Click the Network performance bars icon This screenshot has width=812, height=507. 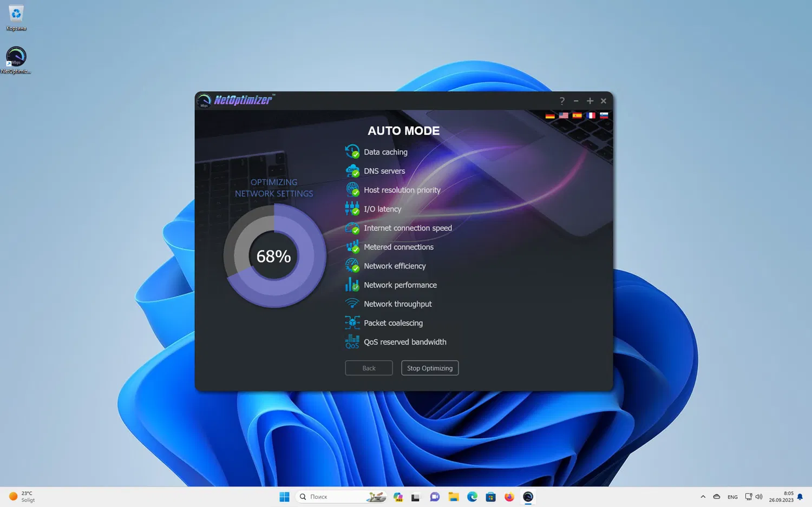352,285
